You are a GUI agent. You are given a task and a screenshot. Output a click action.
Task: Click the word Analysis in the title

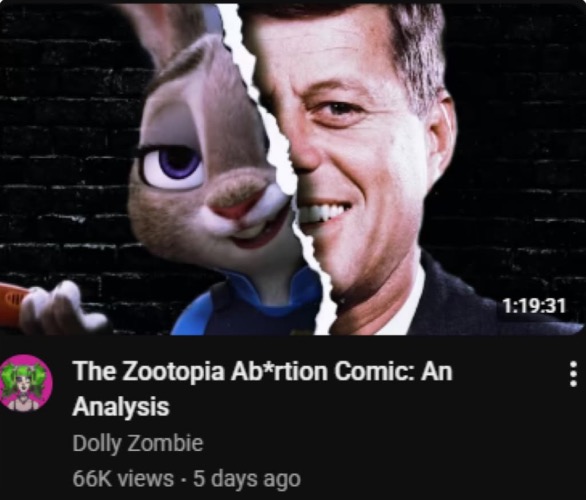click(121, 406)
